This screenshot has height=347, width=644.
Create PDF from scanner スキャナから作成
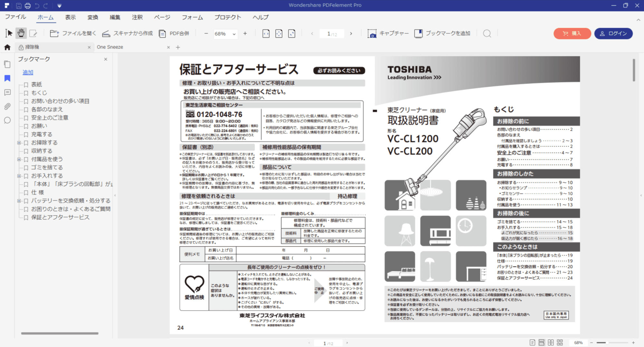[x=128, y=33]
